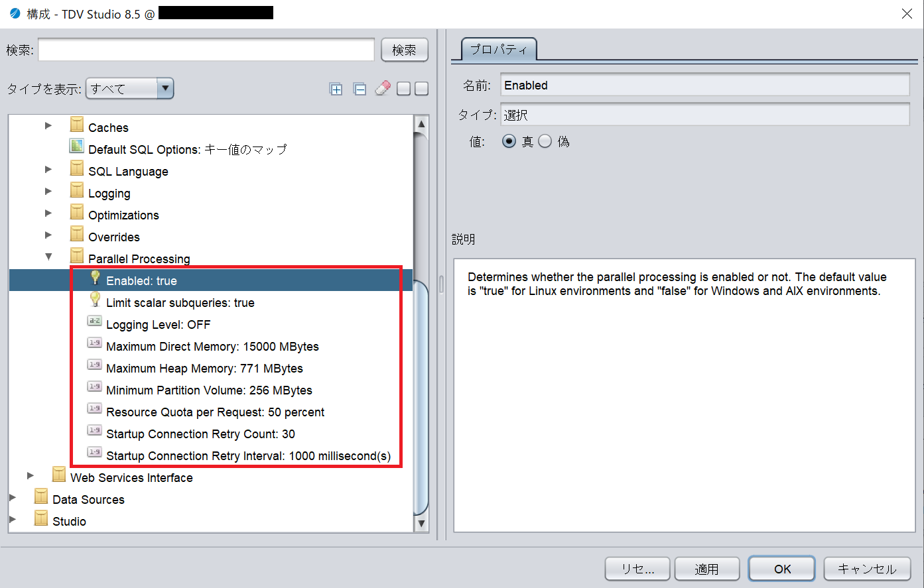Click the collapse-all tree nodes icon

point(360,89)
